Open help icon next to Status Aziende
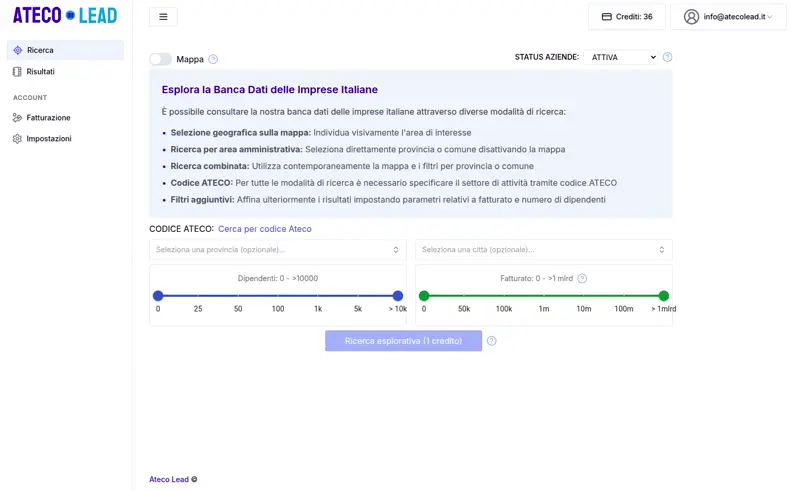The width and height of the screenshot is (800, 491). pos(667,57)
